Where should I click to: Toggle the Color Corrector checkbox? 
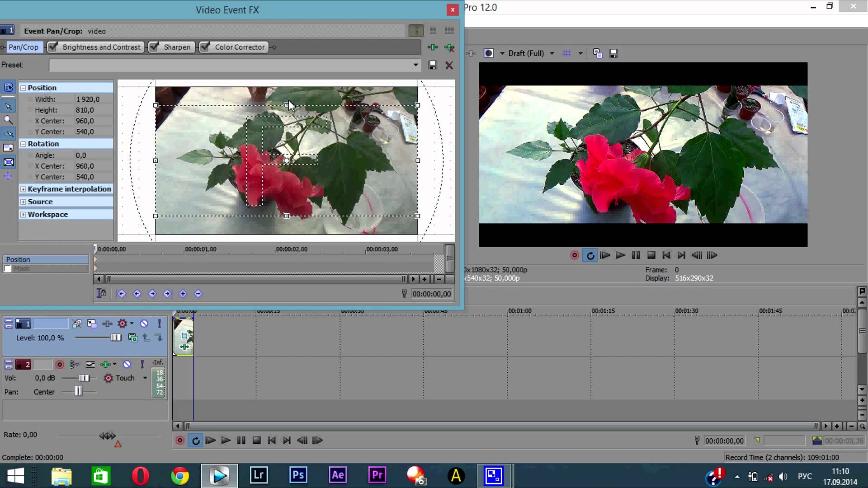(x=206, y=47)
